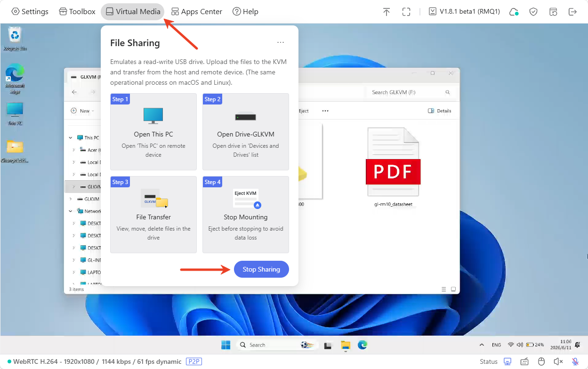Select GL-INE computer in navigation tree
588x369 pixels.
91,260
